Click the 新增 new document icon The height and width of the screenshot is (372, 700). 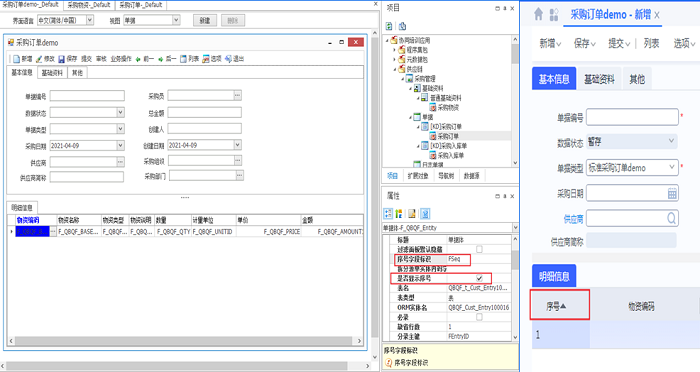point(17,59)
